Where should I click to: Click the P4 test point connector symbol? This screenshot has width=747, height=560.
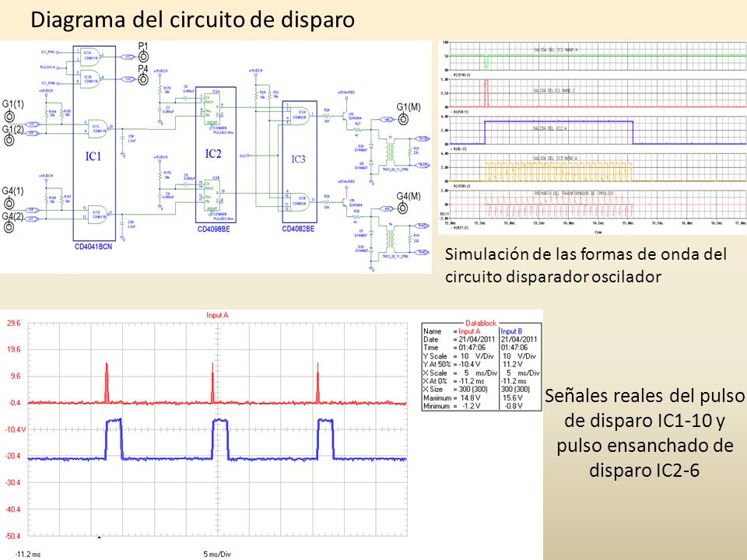point(143,79)
